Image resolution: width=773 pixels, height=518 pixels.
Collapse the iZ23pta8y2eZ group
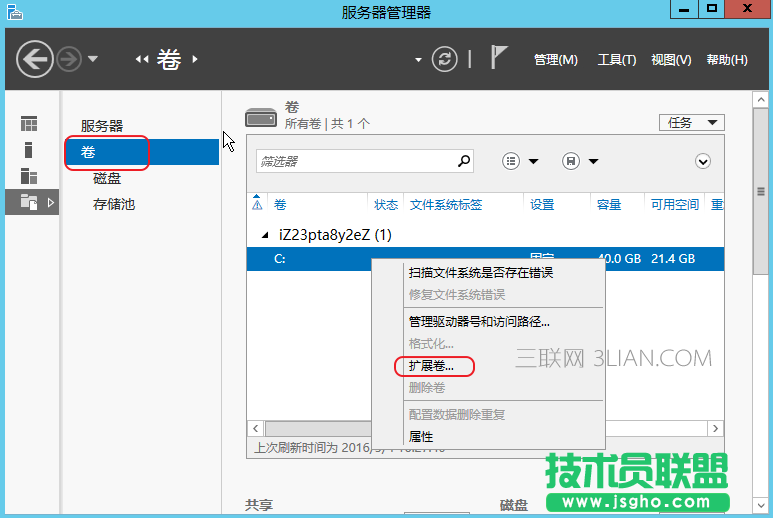pyautogui.click(x=265, y=235)
